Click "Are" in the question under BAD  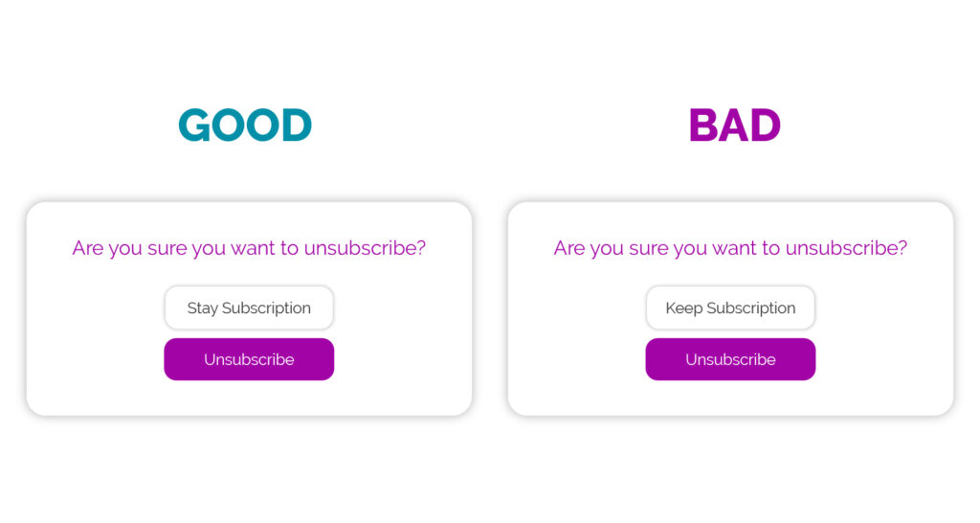[x=568, y=249]
